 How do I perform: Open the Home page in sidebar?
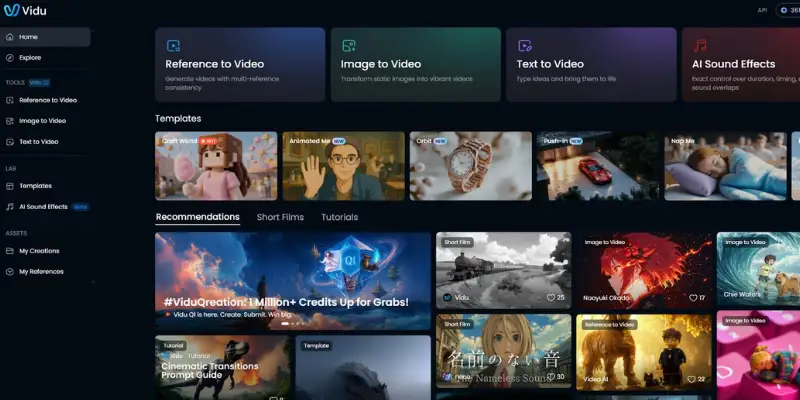(45, 37)
